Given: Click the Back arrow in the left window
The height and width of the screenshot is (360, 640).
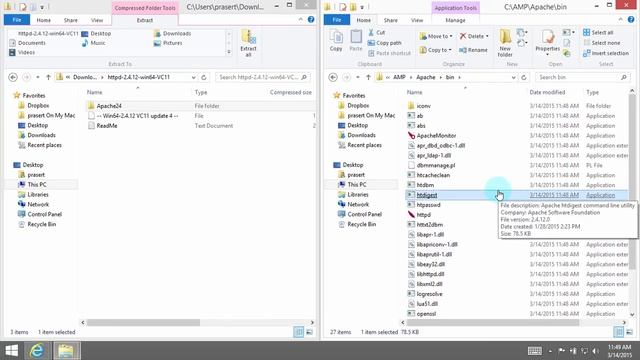Looking at the screenshot, I should click(x=13, y=77).
